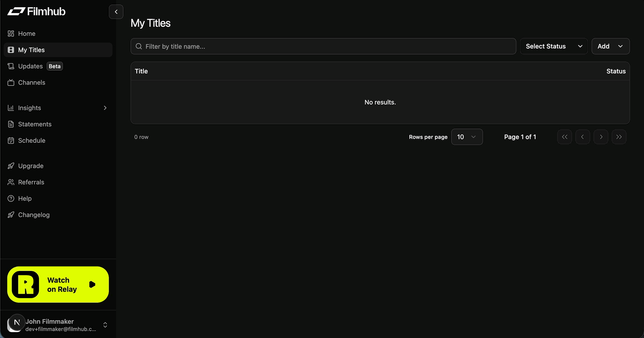Click the Updates icon in sidebar
This screenshot has width=644, height=338.
(x=11, y=66)
